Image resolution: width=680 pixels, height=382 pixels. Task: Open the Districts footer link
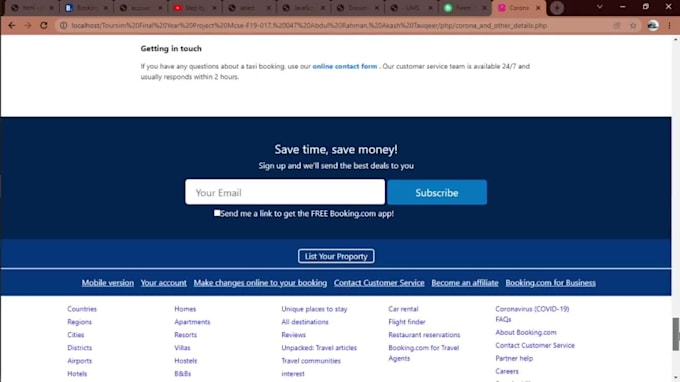[x=79, y=348]
